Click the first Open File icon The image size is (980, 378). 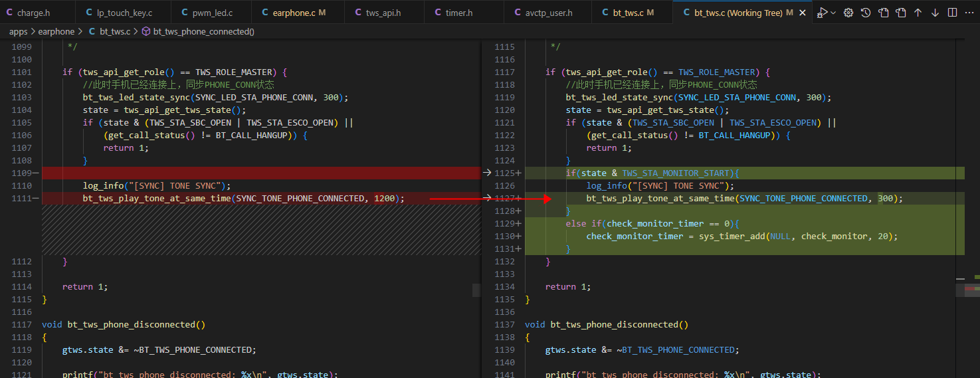coord(883,13)
